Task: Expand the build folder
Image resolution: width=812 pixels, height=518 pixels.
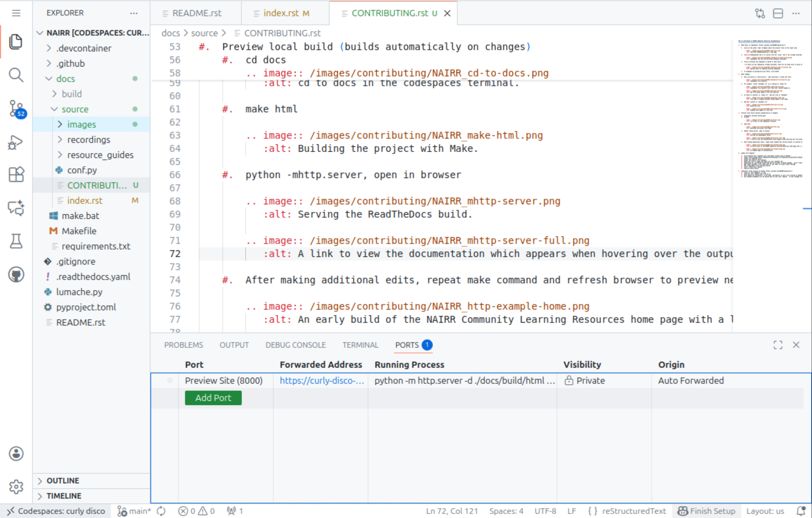Action: (x=91, y=94)
